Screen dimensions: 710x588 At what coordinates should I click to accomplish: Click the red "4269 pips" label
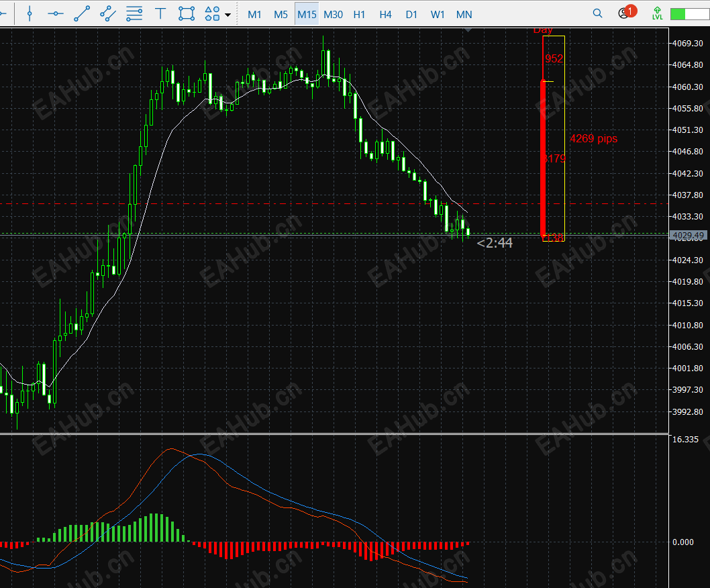pos(594,139)
